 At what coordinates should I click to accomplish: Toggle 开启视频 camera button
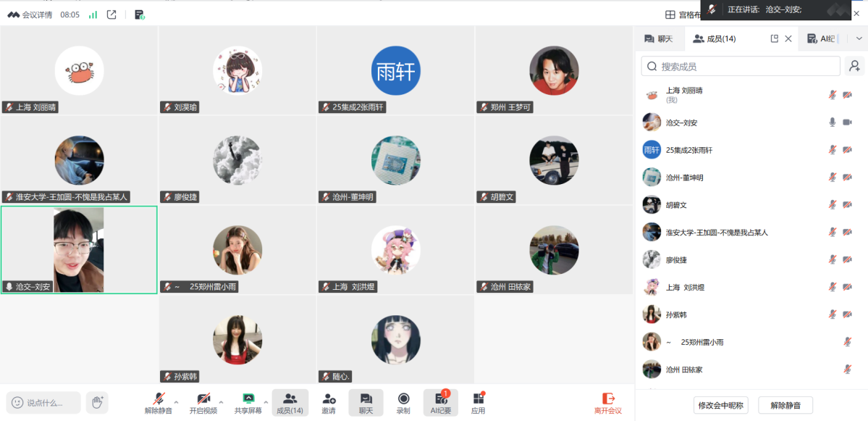(203, 403)
